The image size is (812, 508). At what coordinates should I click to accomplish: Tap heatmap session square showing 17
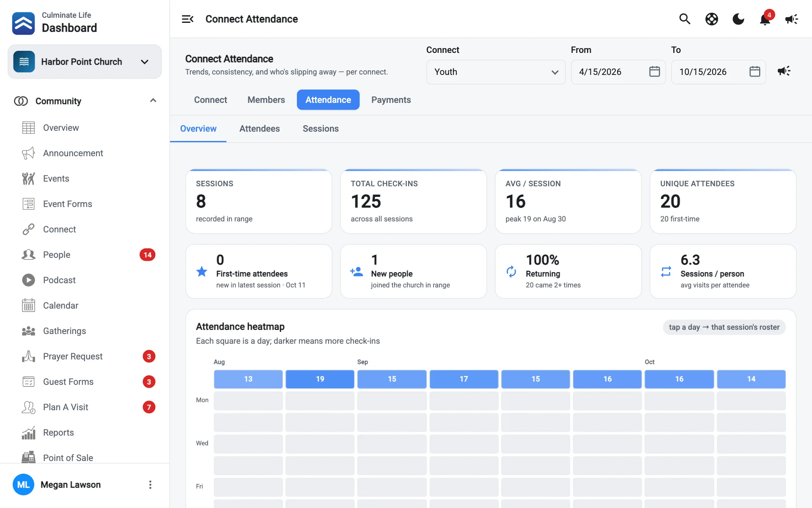tap(464, 379)
